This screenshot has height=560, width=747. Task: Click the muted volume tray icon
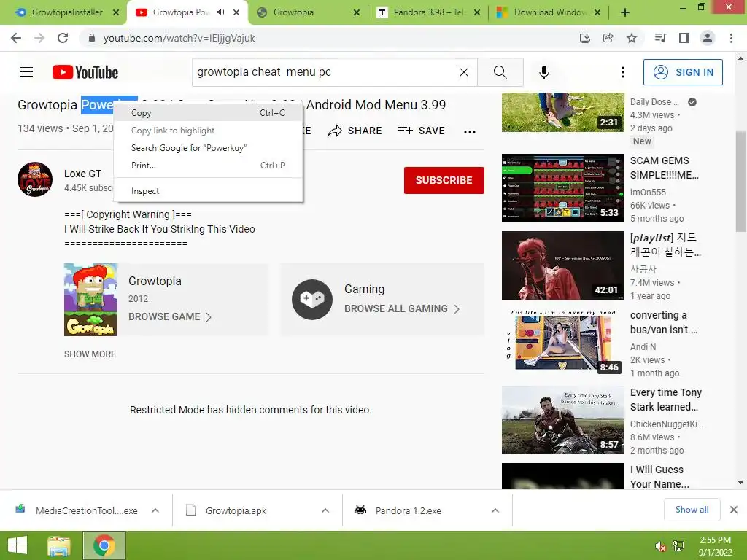point(660,546)
